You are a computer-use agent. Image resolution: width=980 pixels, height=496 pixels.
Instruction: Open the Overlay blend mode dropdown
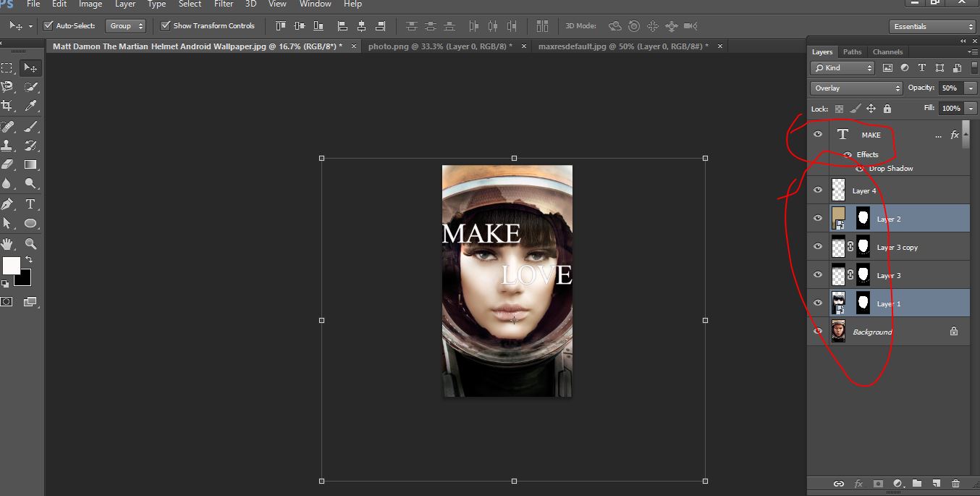[856, 88]
